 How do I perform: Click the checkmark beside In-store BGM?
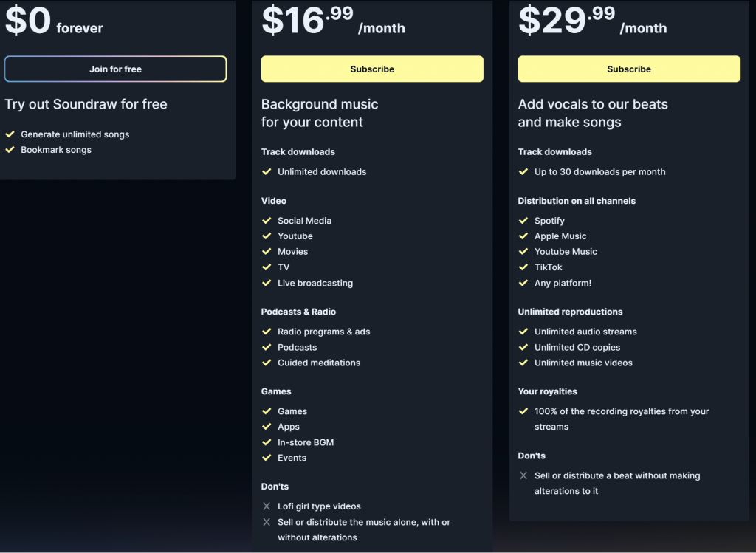click(267, 442)
